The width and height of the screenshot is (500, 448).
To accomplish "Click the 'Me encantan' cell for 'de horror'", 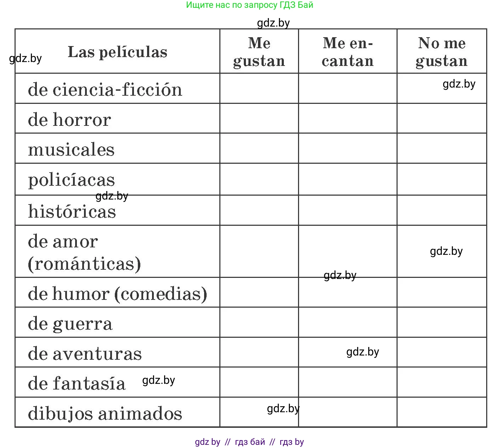I will point(348,118).
